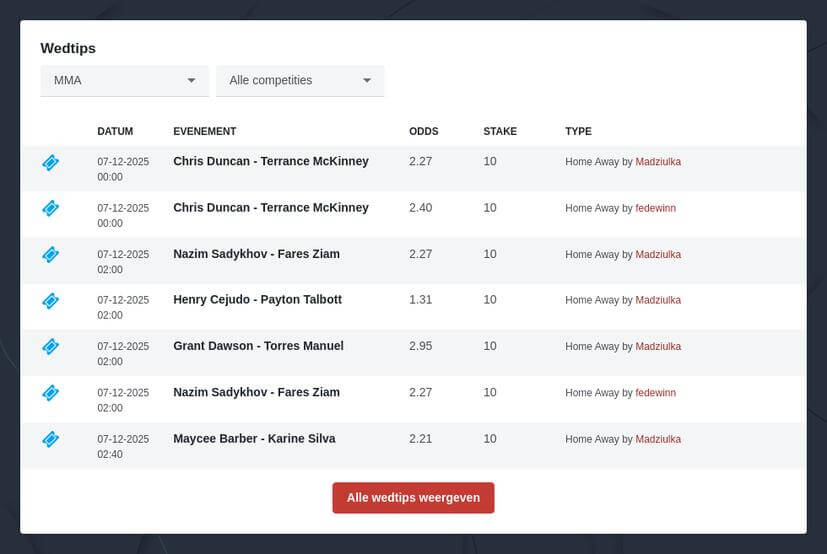The height and width of the screenshot is (554, 827).
Task: Open Madziulka link in Maycee Barber row
Action: click(657, 439)
